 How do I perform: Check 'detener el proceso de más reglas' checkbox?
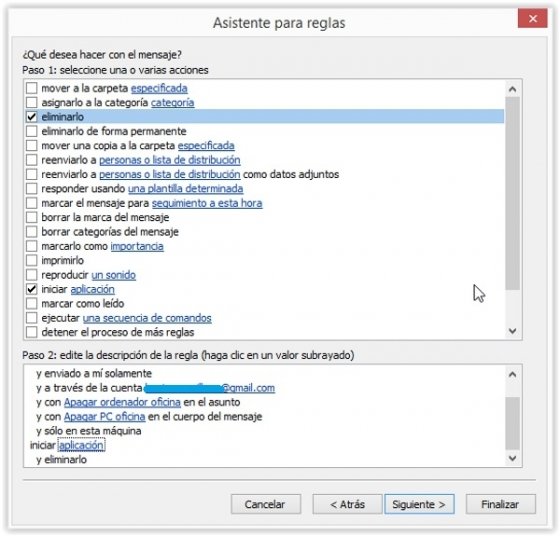(31, 332)
